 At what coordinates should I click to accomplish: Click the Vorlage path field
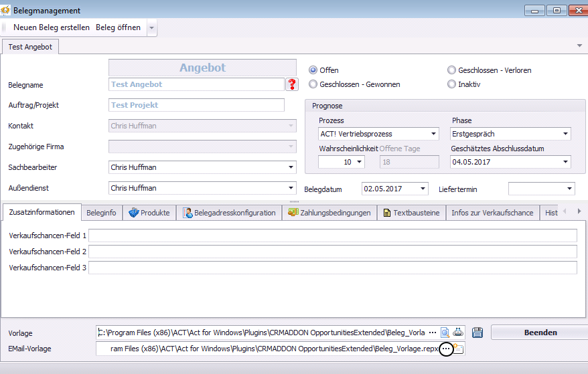pyautogui.click(x=261, y=333)
